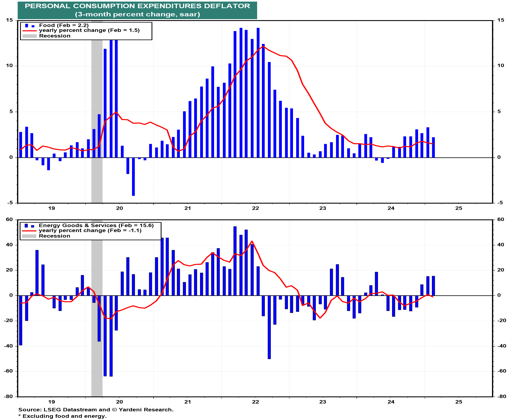Viewport: 510px width, 420px height.
Task: Click the Energy Goods & Services (Feb = 15.6) label
Action: 96,225
